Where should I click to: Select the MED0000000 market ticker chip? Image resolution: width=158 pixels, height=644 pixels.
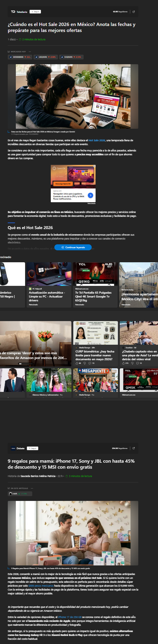[20, 57]
